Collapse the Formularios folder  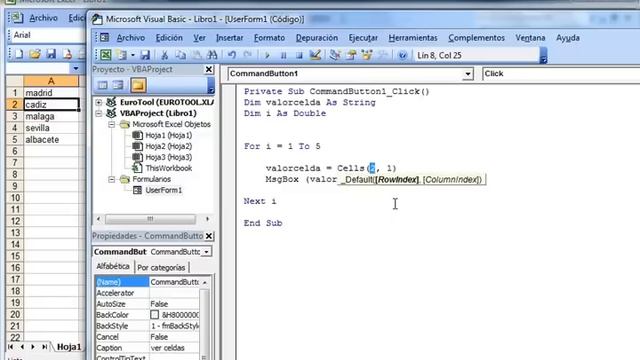point(112,179)
